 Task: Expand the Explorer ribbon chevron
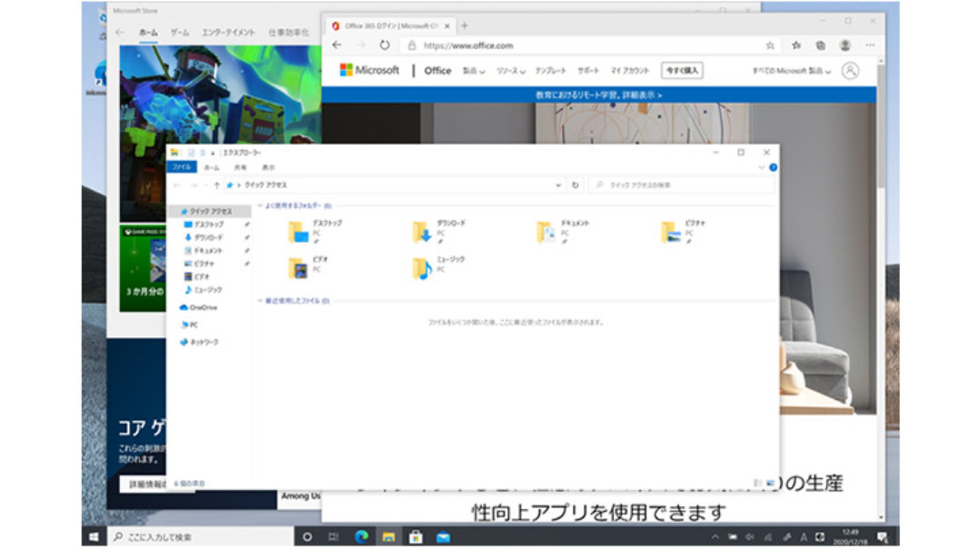761,167
